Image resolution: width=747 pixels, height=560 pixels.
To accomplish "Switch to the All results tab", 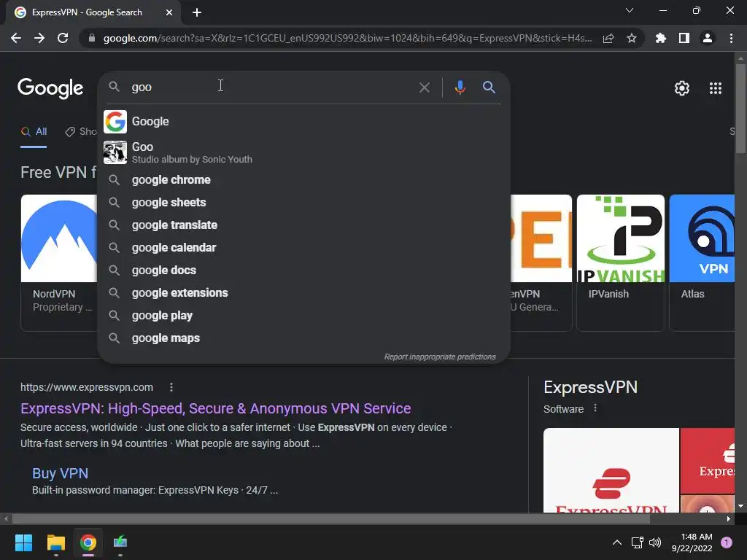I will 34,132.
